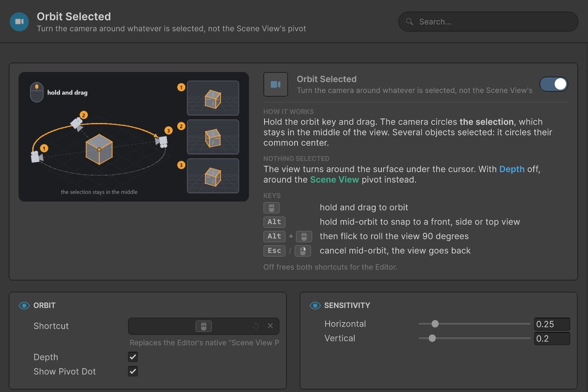
Task: Click the Horizontal value field showing 0.25
Action: [x=551, y=324]
